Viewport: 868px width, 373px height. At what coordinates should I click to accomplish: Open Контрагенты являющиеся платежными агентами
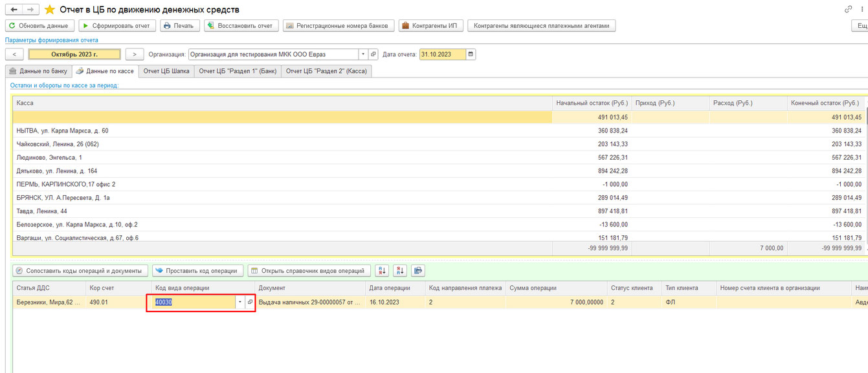click(541, 26)
